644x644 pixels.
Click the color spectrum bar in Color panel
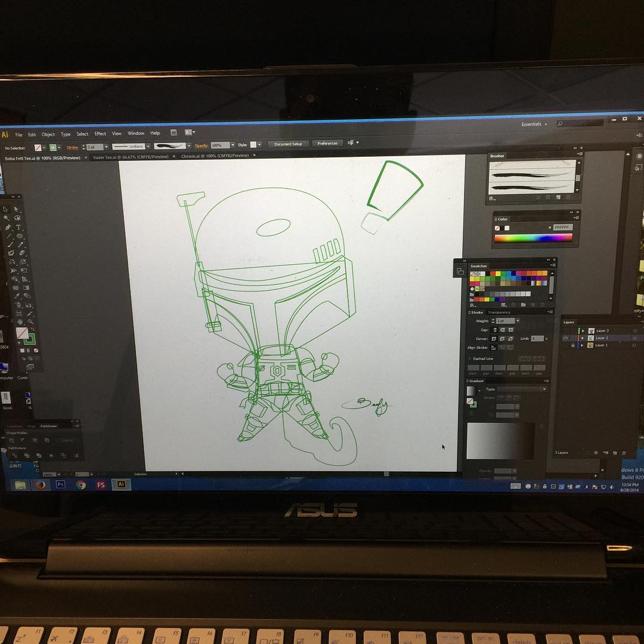point(533,238)
